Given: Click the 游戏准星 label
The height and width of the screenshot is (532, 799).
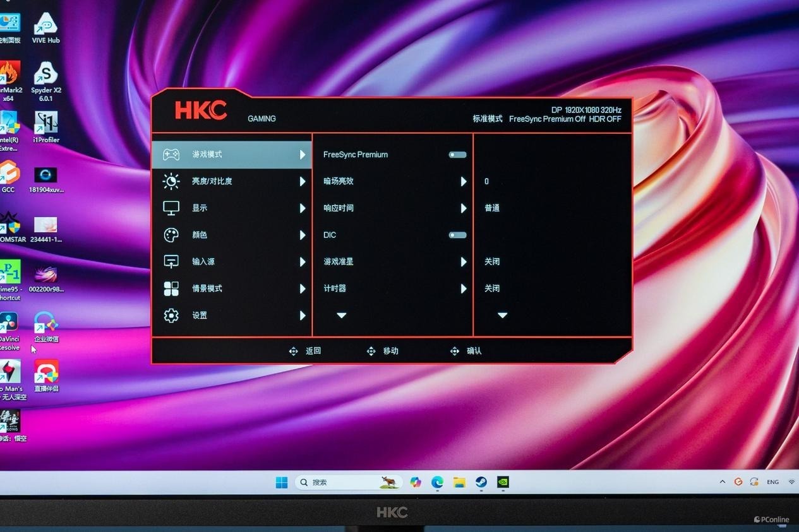Looking at the screenshot, I should (339, 262).
